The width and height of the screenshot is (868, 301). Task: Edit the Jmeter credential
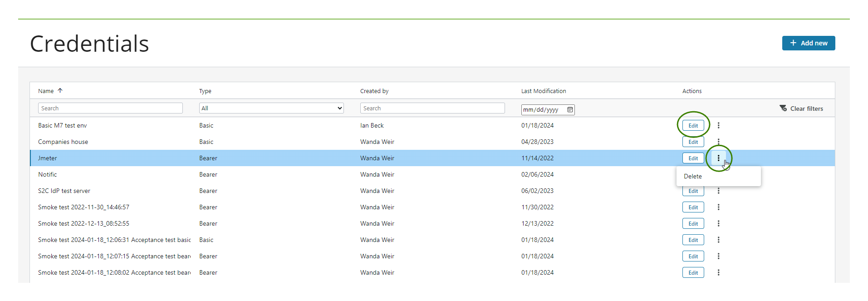coord(693,158)
